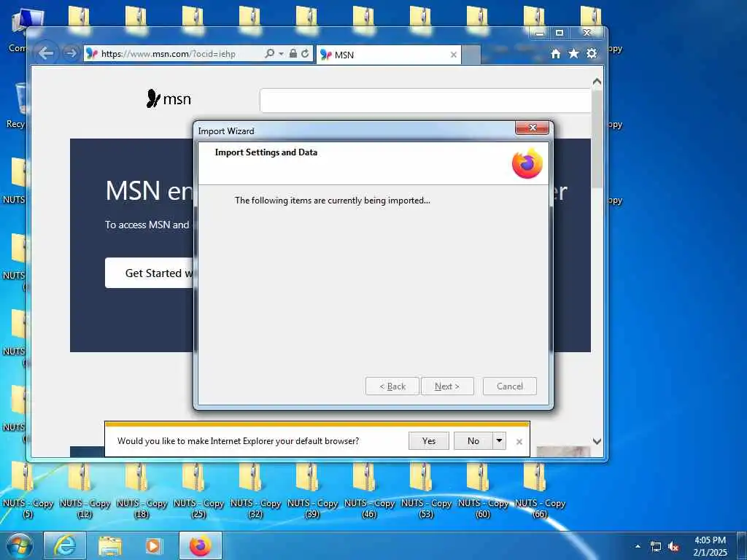
Task: Click the Get Started button on MSN page
Action: 149,273
